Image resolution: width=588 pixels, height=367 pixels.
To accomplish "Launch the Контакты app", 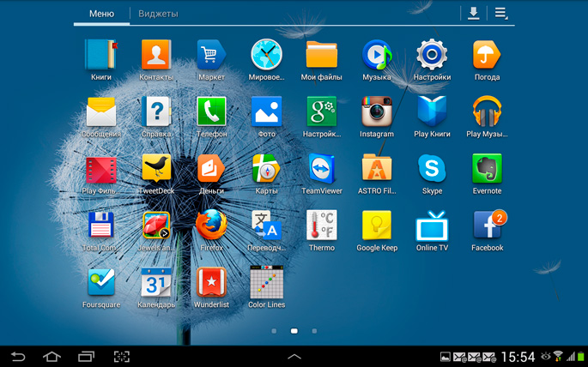I will pyautogui.click(x=156, y=55).
